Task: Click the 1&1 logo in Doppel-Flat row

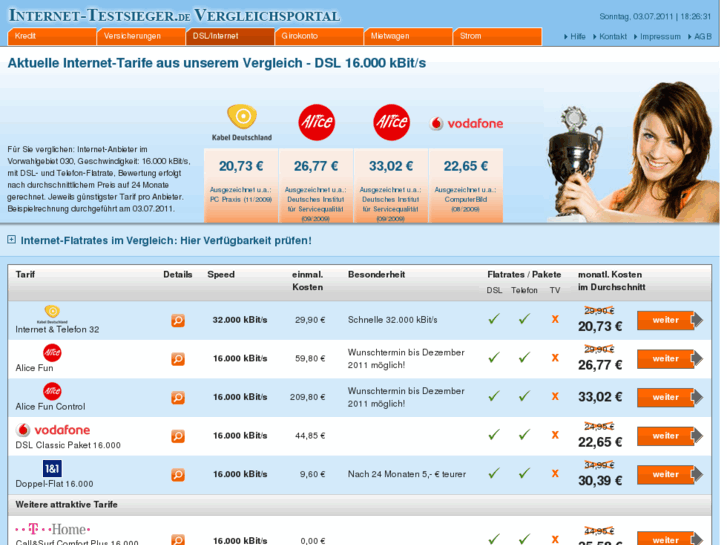Action: click(52, 468)
